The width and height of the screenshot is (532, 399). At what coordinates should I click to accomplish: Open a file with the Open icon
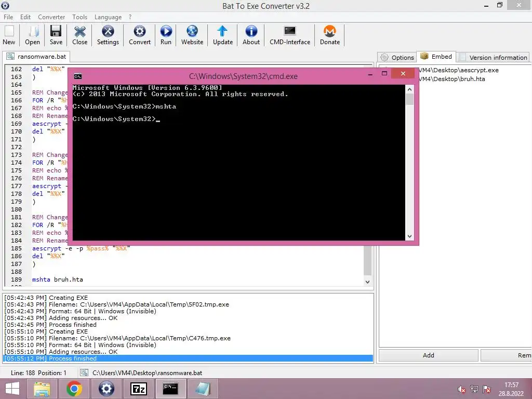tap(32, 35)
